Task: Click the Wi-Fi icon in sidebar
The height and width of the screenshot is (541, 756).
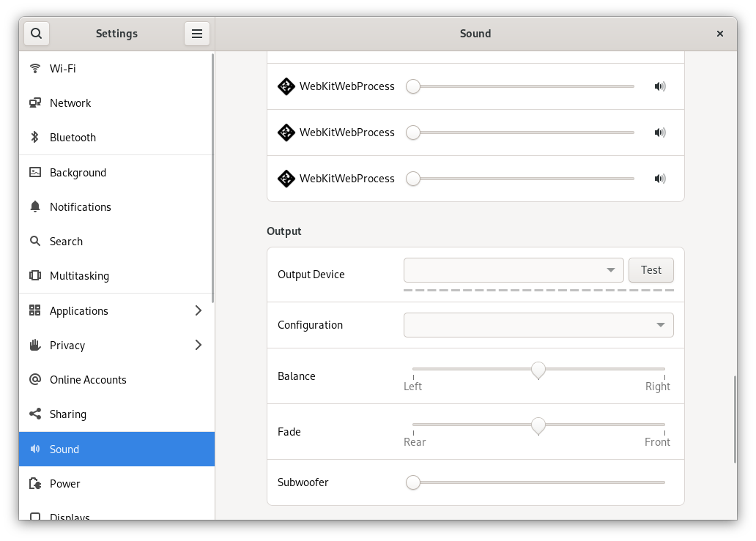Action: 34,68
